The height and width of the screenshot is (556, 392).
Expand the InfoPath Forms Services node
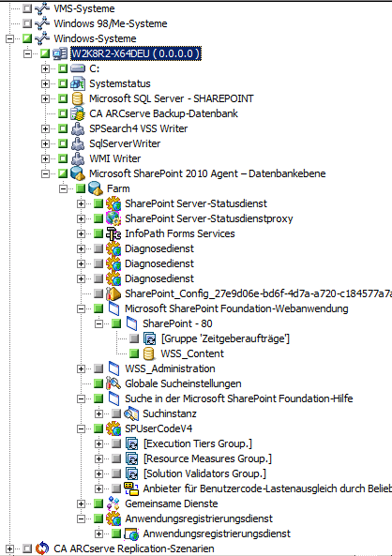pos(81,233)
